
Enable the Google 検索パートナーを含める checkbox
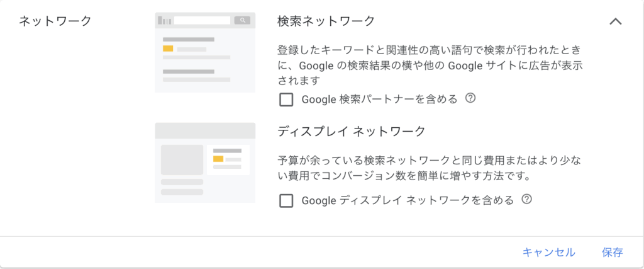(286, 99)
